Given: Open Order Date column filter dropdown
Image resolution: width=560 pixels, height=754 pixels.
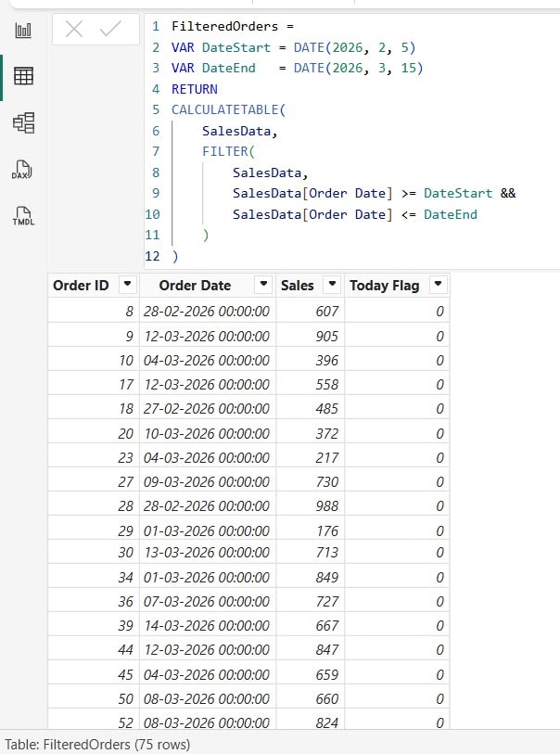Looking at the screenshot, I should click(x=263, y=284).
